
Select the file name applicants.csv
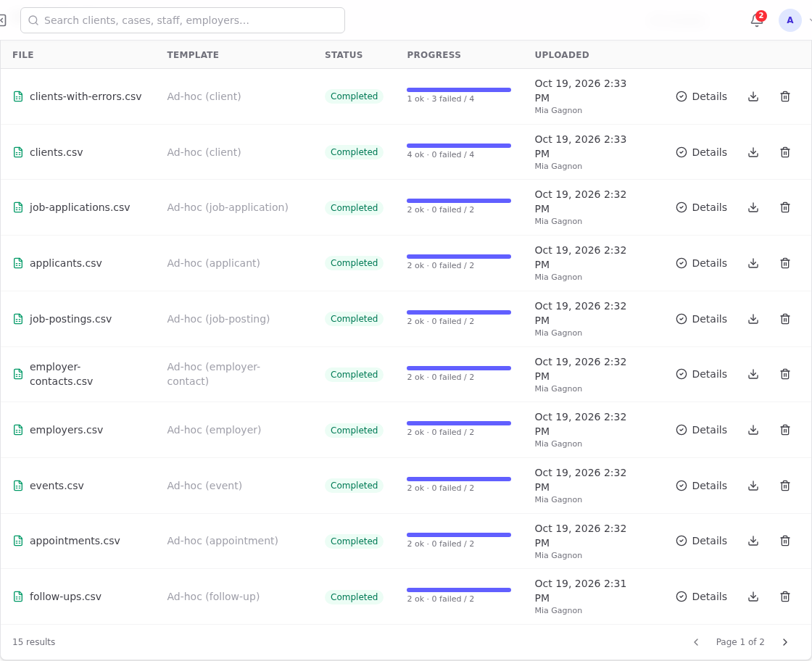coord(66,264)
